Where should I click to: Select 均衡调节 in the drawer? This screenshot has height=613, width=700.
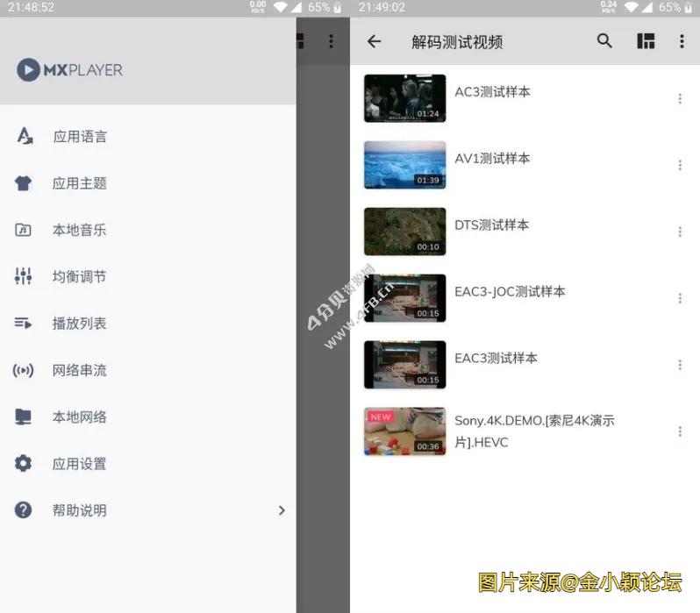click(x=147, y=276)
